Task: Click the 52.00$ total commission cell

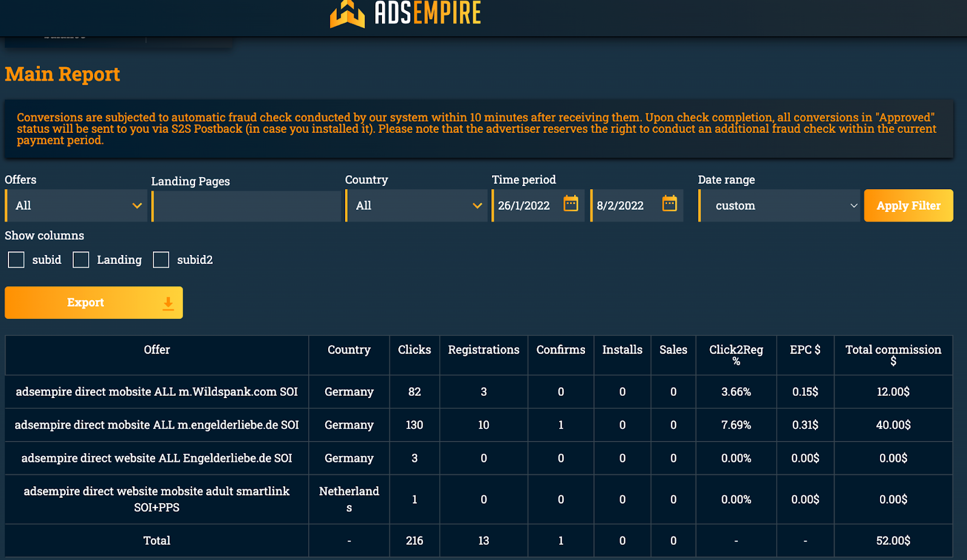Action: pyautogui.click(x=893, y=541)
